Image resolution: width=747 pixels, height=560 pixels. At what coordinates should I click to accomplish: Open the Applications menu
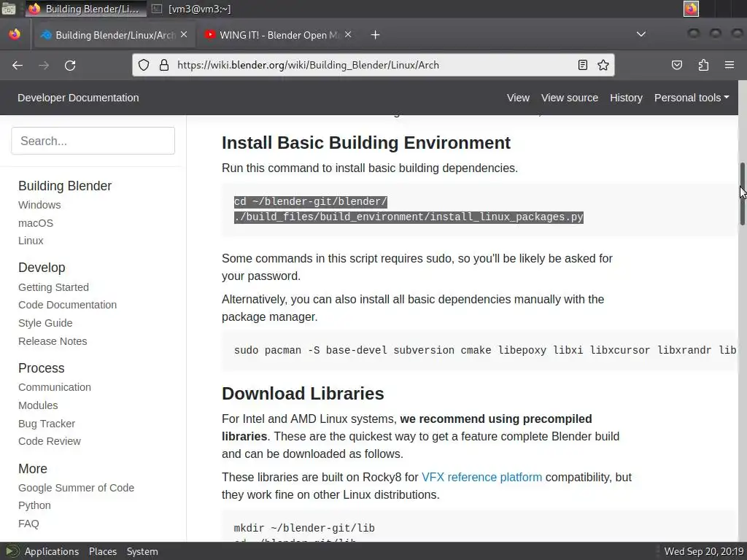click(x=52, y=551)
